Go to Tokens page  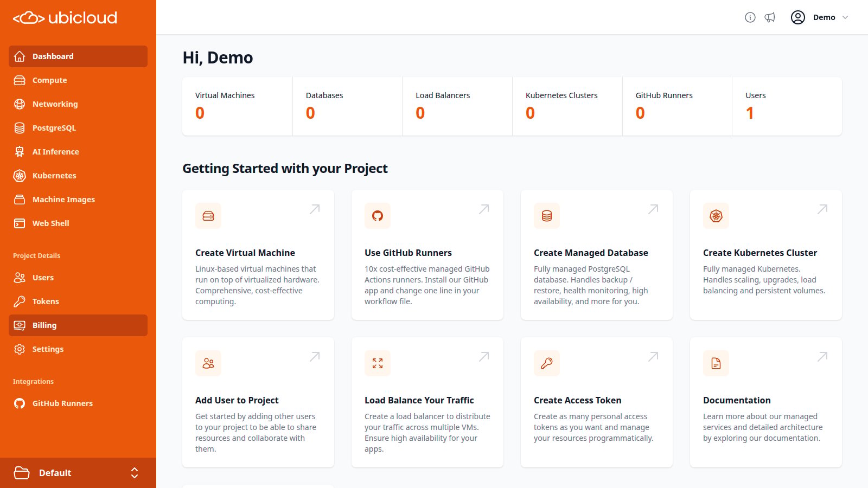click(x=78, y=301)
